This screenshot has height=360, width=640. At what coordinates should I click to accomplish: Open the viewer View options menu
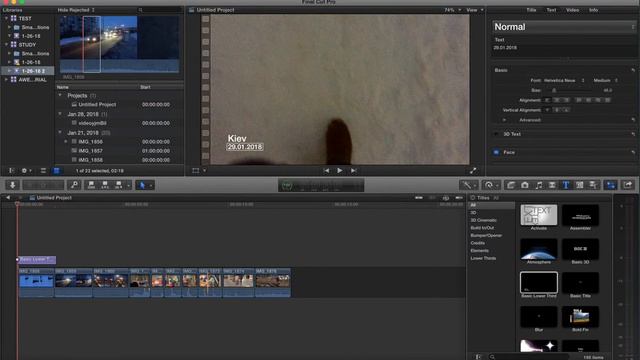click(475, 10)
